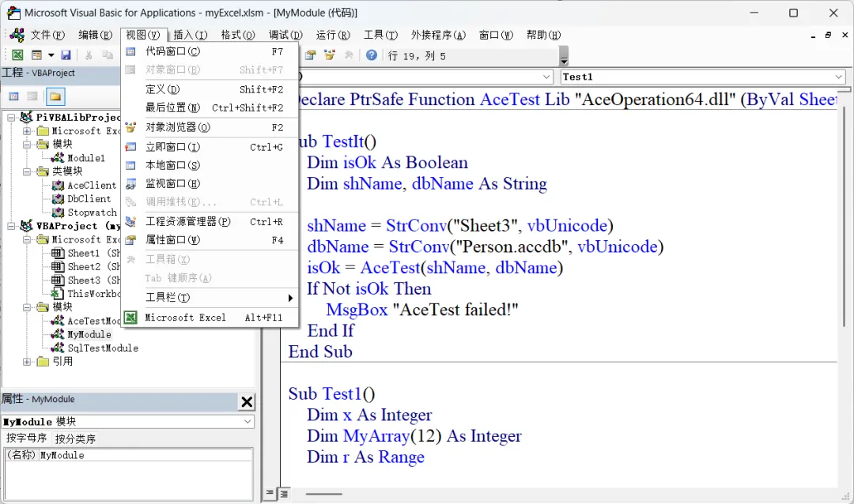Open the 调试(D) menu
Viewport: 854px width, 504px height.
pyautogui.click(x=285, y=35)
